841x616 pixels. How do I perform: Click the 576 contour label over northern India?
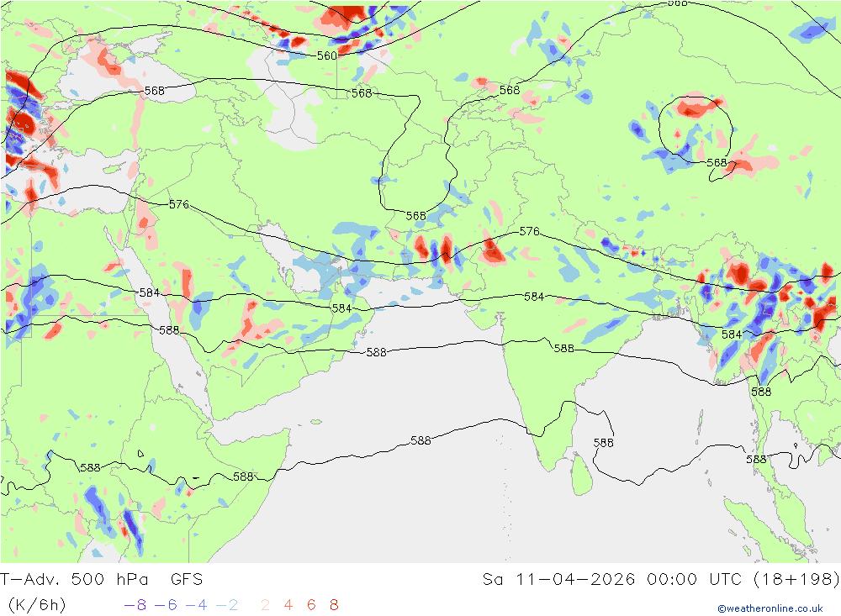click(x=529, y=231)
